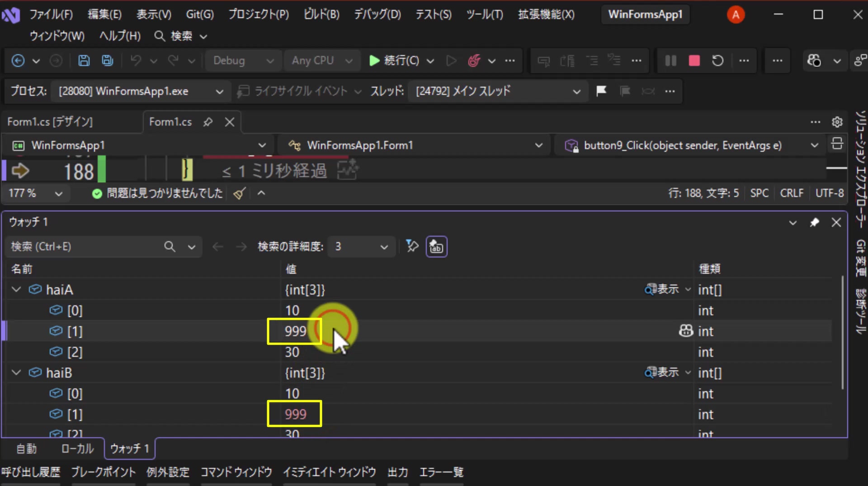Image resolution: width=868 pixels, height=486 pixels.
Task: Switch to the ローカル tab
Action: (77, 449)
